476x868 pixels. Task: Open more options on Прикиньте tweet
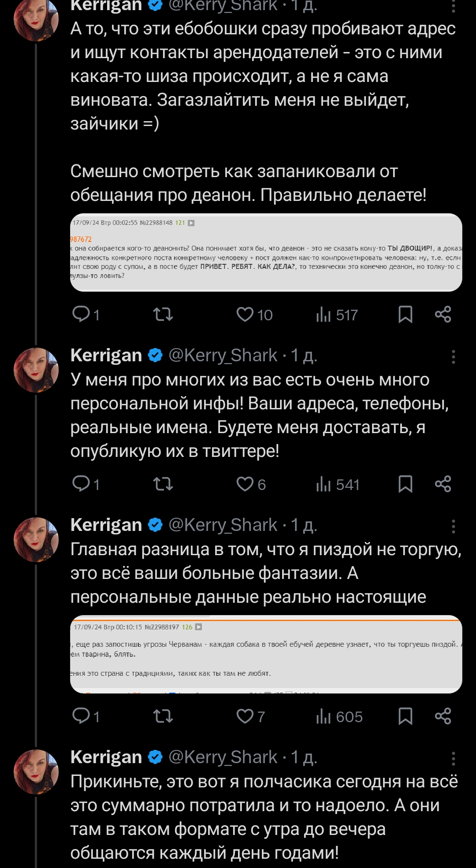click(453, 758)
